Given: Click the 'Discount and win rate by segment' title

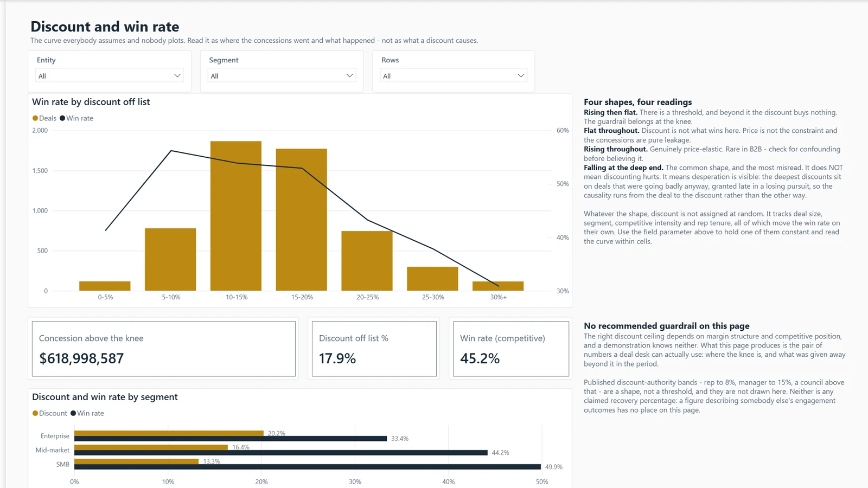Looking at the screenshot, I should point(105,397).
